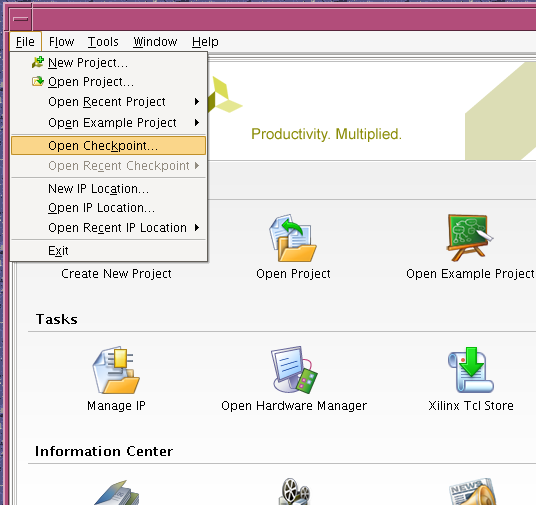
Task: Expand the Open Example Project submenu arrow
Action: point(197,122)
